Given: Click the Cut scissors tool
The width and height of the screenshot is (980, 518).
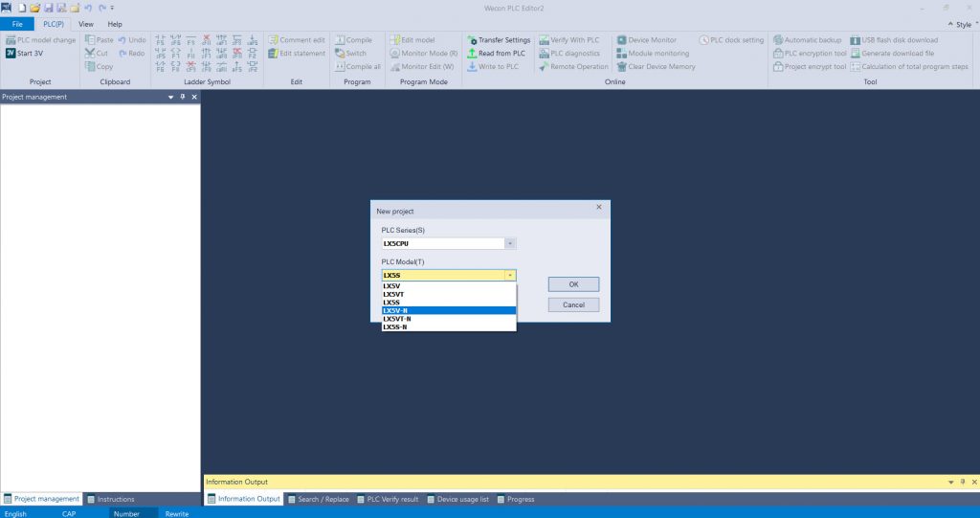Looking at the screenshot, I should [97, 54].
